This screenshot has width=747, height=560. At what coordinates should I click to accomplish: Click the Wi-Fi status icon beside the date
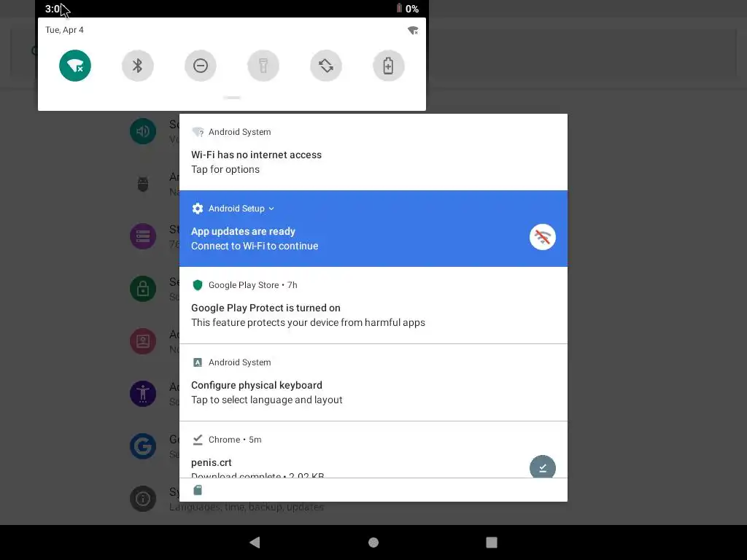coord(413,31)
